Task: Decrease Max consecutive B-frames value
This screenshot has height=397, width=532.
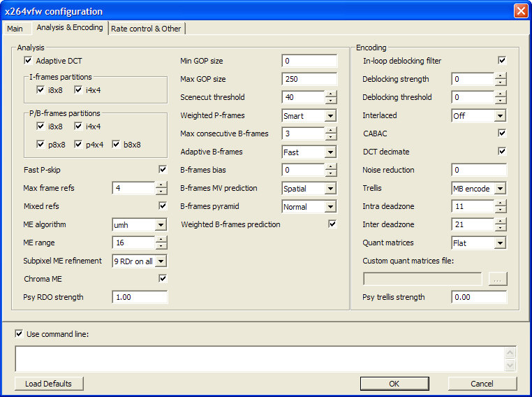Action: pyautogui.click(x=331, y=136)
